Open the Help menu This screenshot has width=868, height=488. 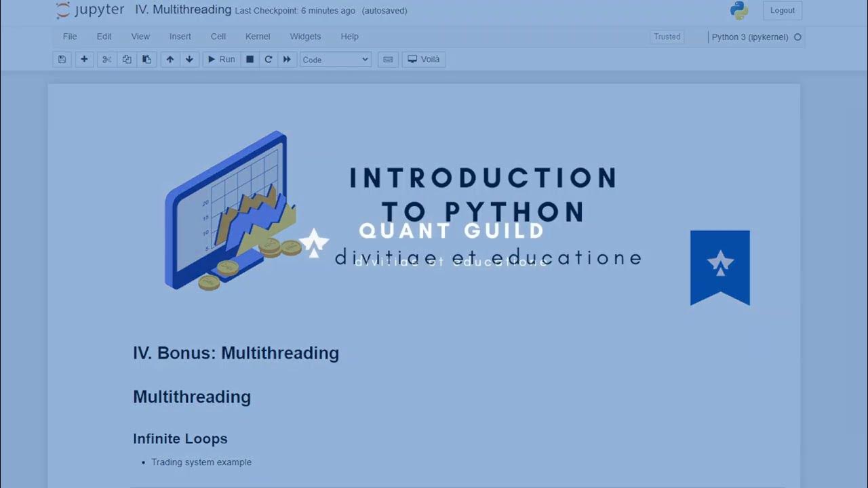pyautogui.click(x=349, y=37)
